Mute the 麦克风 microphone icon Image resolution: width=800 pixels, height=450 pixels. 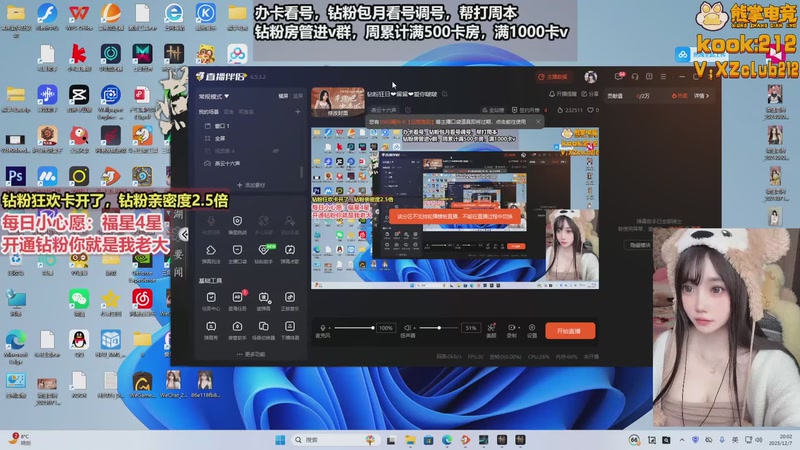(322, 328)
